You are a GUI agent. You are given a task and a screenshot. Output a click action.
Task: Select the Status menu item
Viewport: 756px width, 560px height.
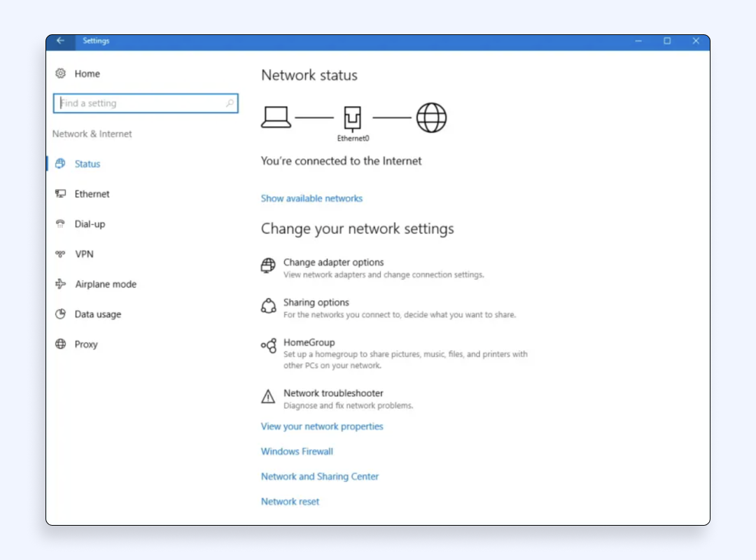coord(87,164)
